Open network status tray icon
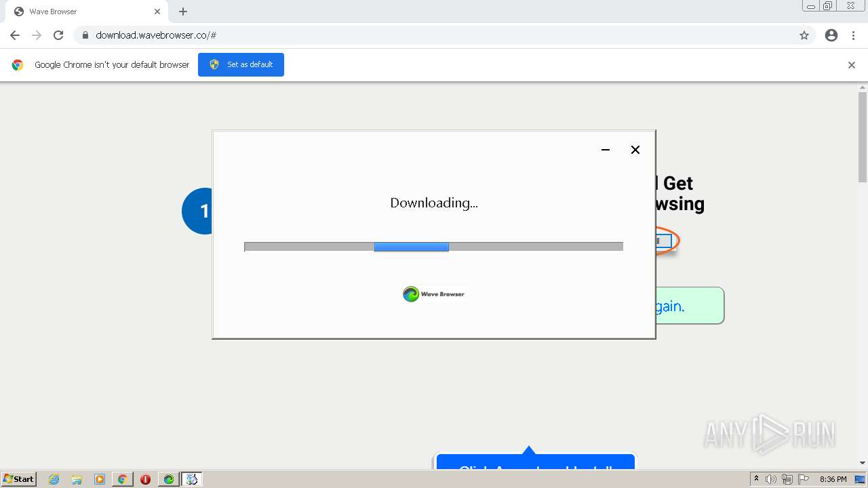Viewport: 868px width, 488px height. tap(787, 479)
